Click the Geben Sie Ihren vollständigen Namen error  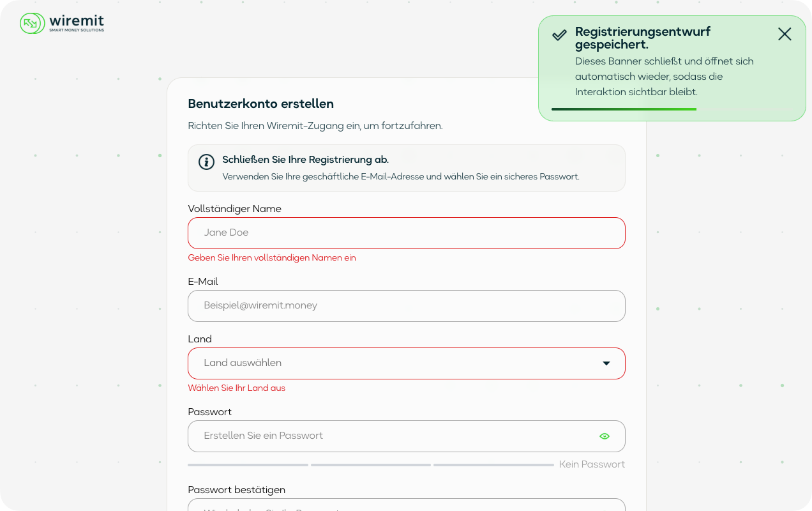(272, 258)
